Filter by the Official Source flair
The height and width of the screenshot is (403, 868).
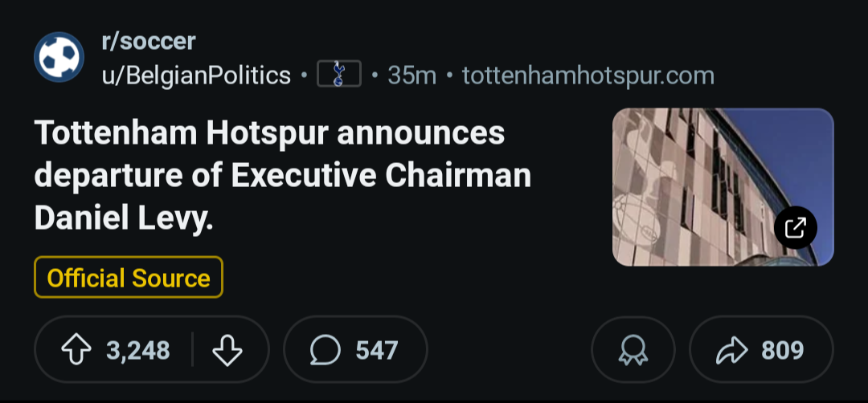coord(129,278)
